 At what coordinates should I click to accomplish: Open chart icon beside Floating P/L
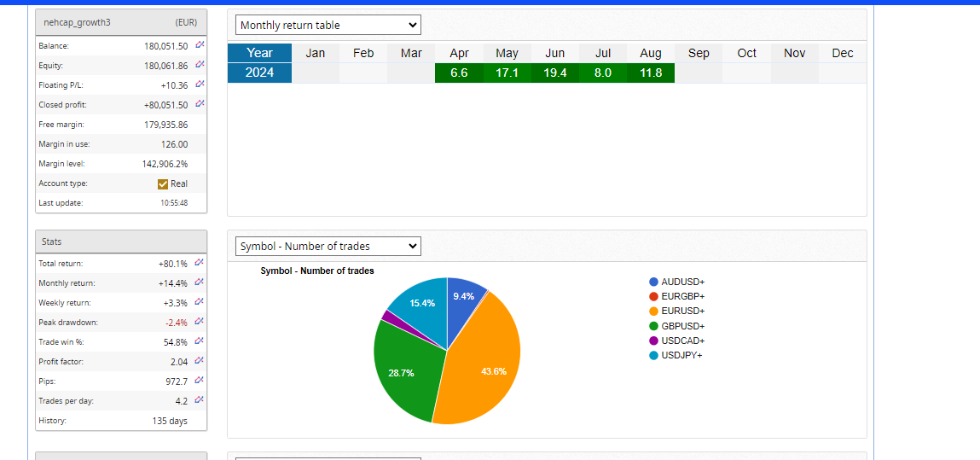[200, 84]
